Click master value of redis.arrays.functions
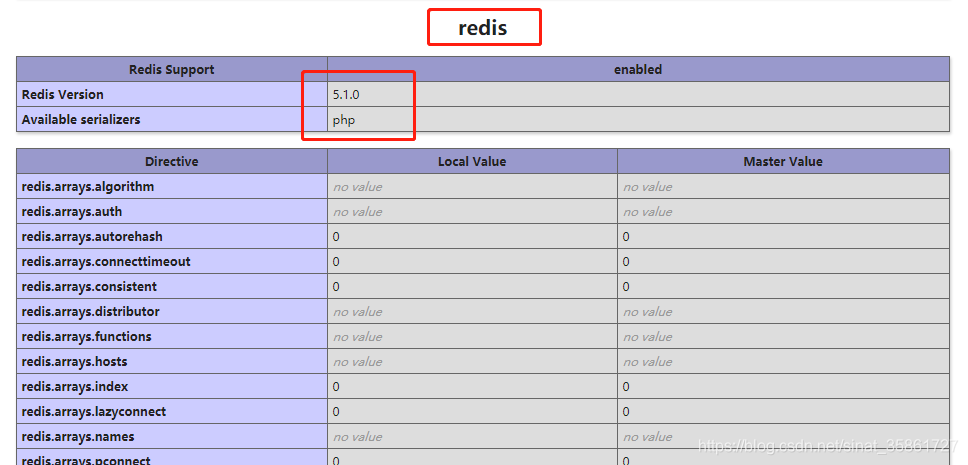This screenshot has height=465, width=968. click(x=648, y=337)
